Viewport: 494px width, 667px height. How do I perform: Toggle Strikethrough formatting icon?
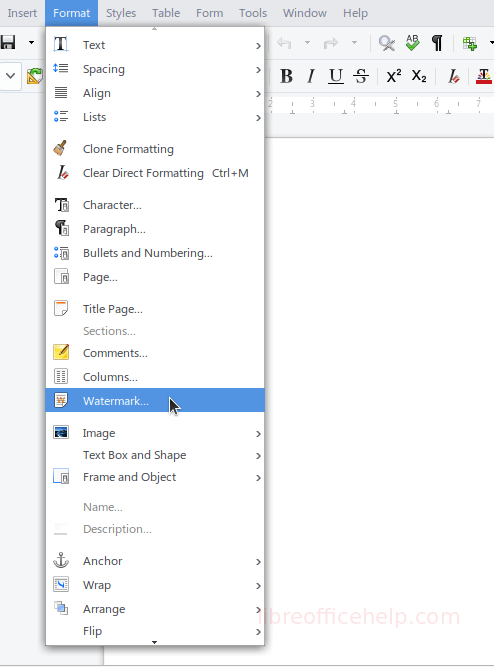361,77
